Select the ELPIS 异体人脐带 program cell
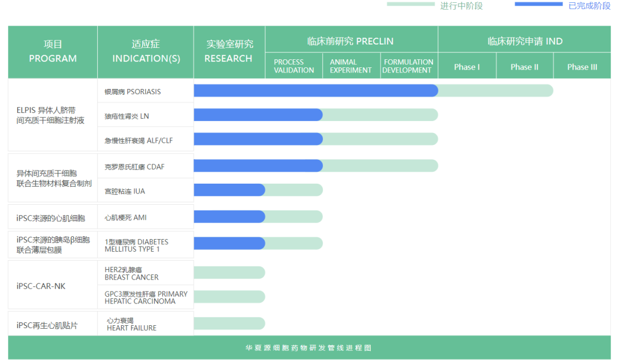Viewport: 617px width, 364px height. point(50,115)
